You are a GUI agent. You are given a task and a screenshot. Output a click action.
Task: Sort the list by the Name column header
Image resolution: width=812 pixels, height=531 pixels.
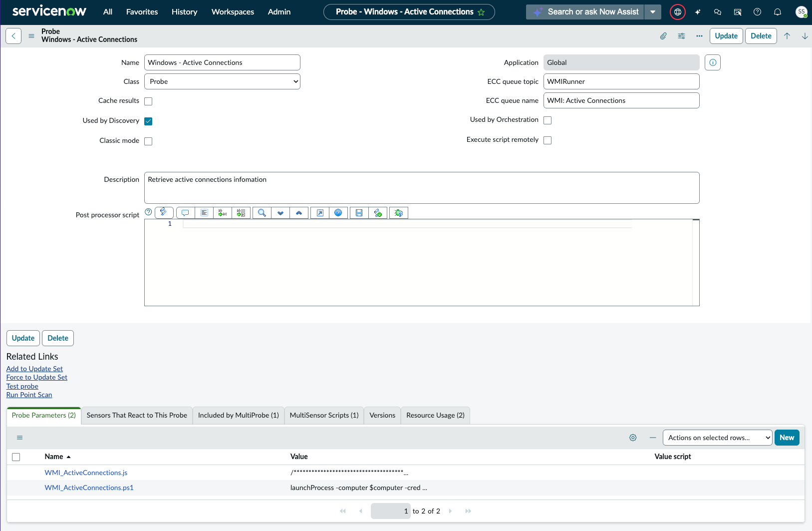[54, 457]
